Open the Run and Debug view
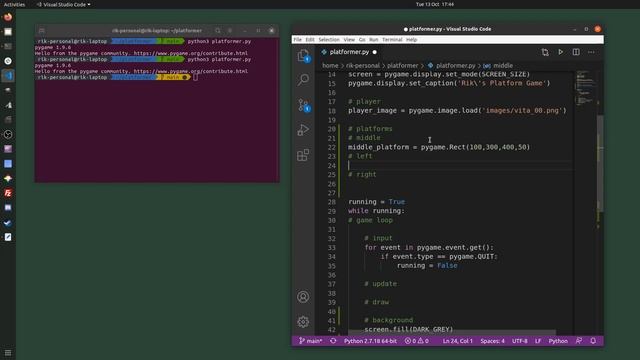Image resolution: width=640 pixels, height=360 pixels. (303, 130)
